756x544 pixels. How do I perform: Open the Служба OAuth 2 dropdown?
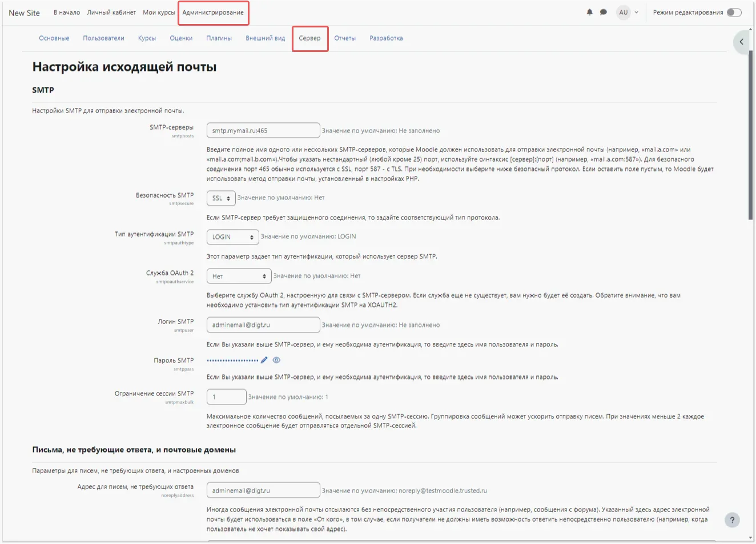tap(239, 275)
